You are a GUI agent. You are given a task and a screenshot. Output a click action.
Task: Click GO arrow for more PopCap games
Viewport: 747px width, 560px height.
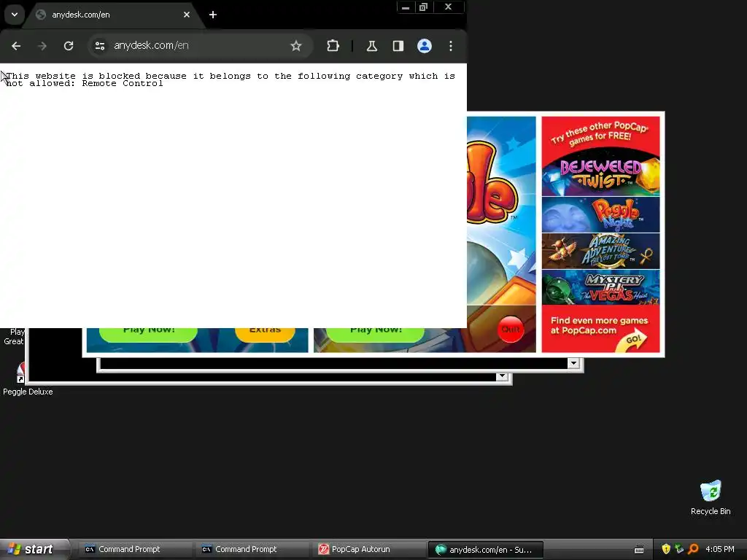pos(632,340)
